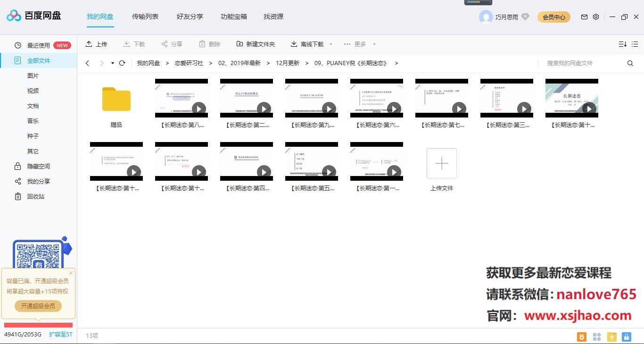Open 最近使用 in the sidebar
This screenshot has width=644, height=344.
(39, 45)
